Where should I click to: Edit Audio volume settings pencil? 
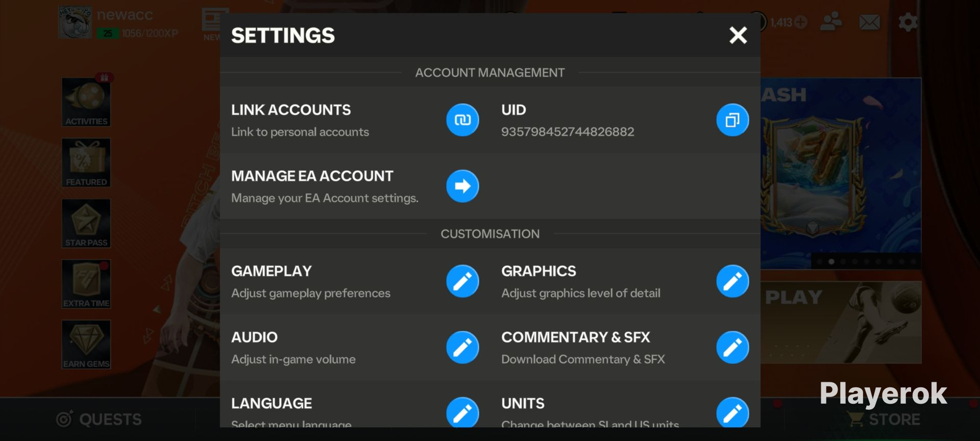[462, 347]
